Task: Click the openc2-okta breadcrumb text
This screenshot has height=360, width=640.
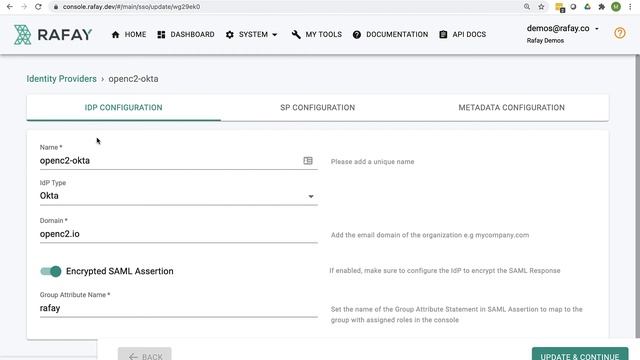Action: coord(133,79)
